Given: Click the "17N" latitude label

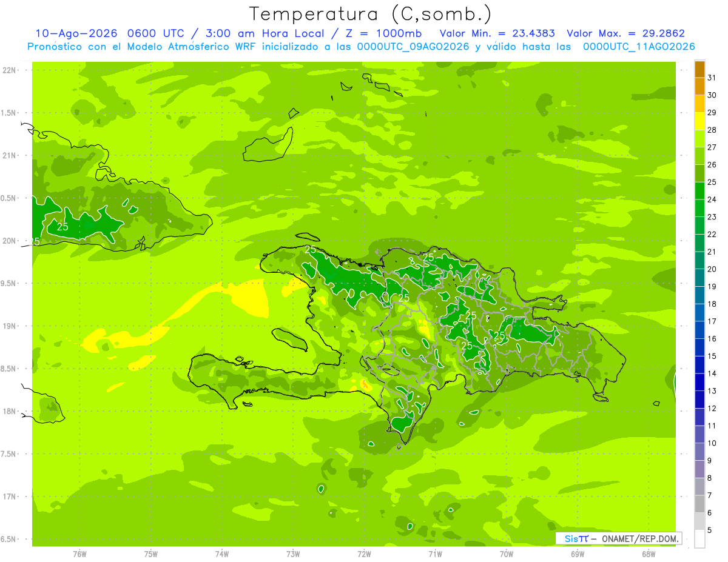Looking at the screenshot, I should [9, 497].
